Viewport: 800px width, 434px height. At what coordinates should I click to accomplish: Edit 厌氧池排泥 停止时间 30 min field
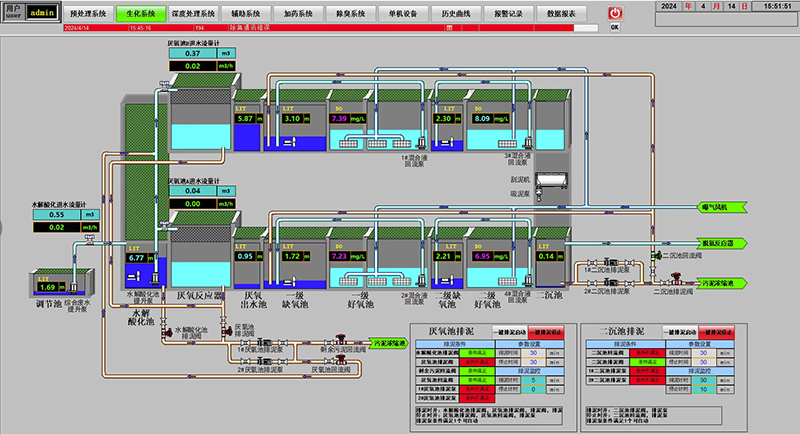[533, 362]
